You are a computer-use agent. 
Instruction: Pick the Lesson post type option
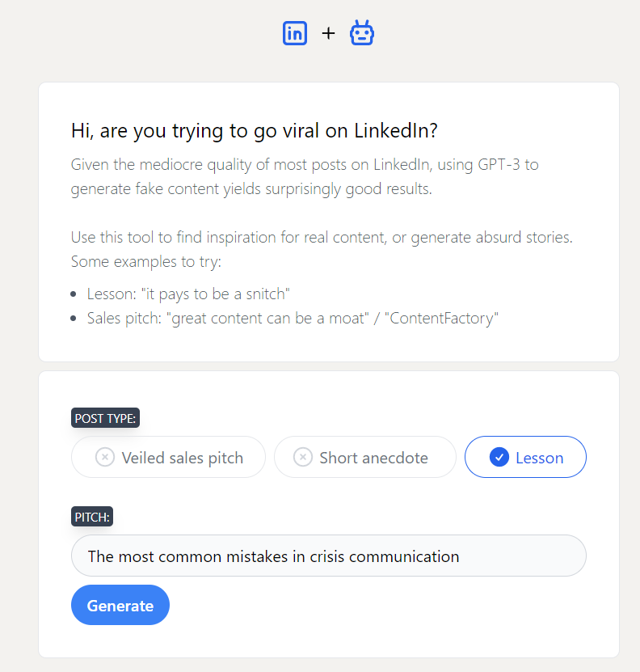(x=525, y=458)
